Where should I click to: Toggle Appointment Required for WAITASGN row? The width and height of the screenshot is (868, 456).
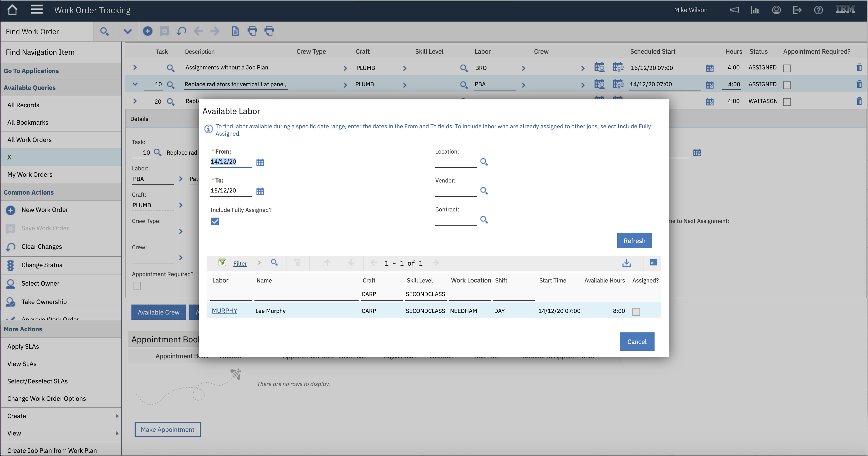point(787,102)
